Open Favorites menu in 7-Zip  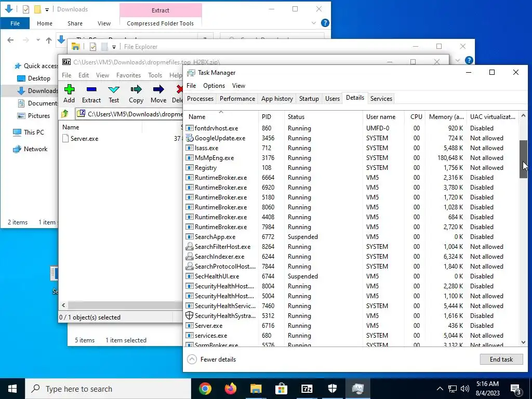coord(128,75)
